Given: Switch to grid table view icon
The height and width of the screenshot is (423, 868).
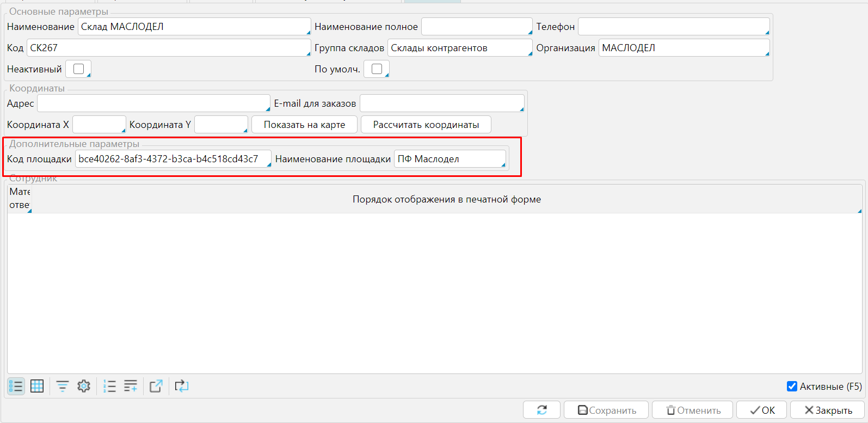Looking at the screenshot, I should click(37, 387).
